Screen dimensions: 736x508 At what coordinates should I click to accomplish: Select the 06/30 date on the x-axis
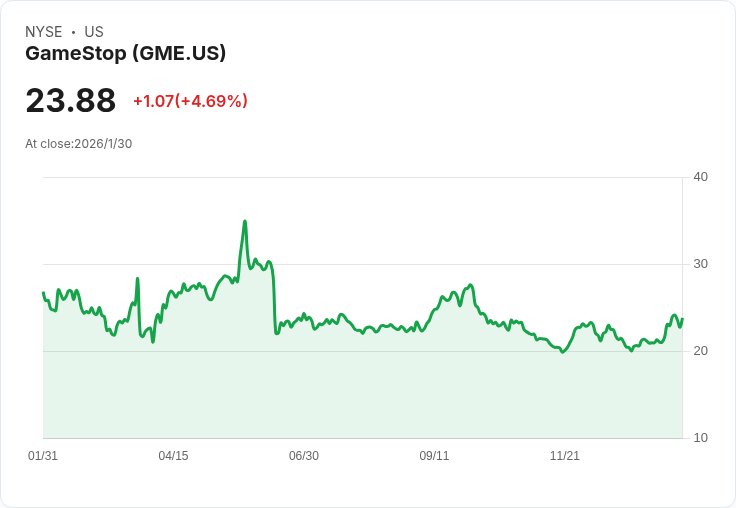(304, 456)
